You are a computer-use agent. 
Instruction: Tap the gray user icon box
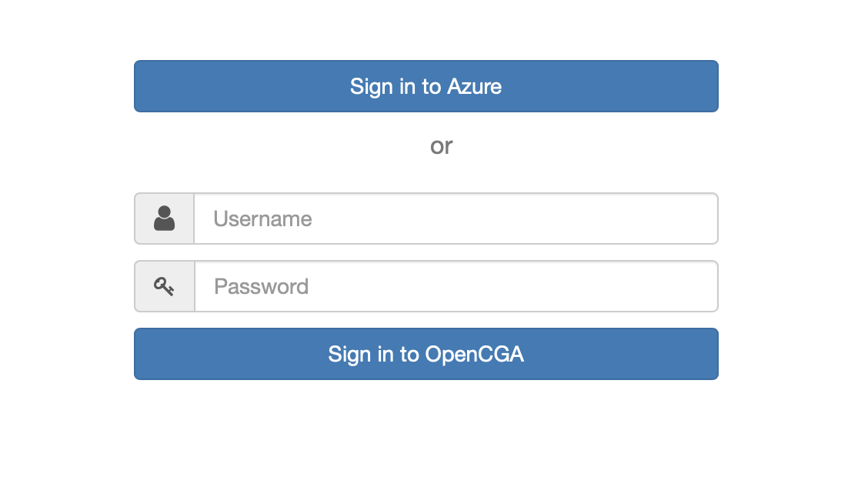(164, 218)
